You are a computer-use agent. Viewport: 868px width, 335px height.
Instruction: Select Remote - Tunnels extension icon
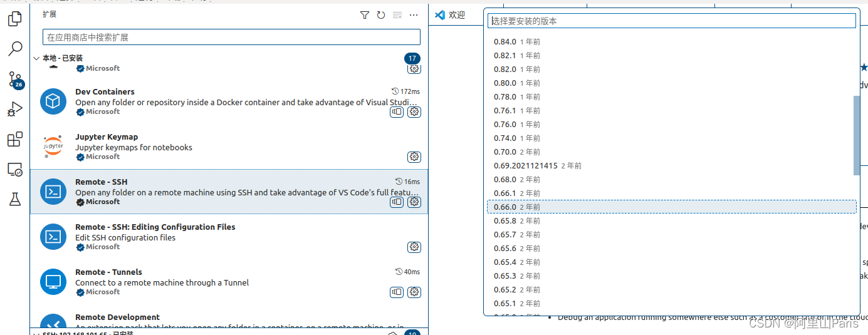pyautogui.click(x=53, y=282)
